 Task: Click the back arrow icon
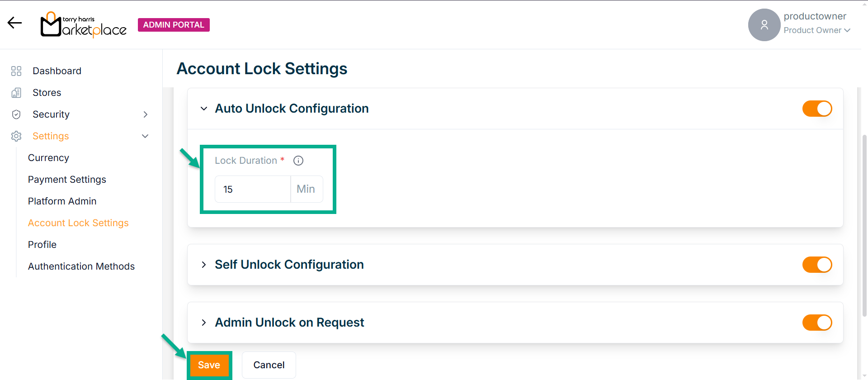(14, 23)
